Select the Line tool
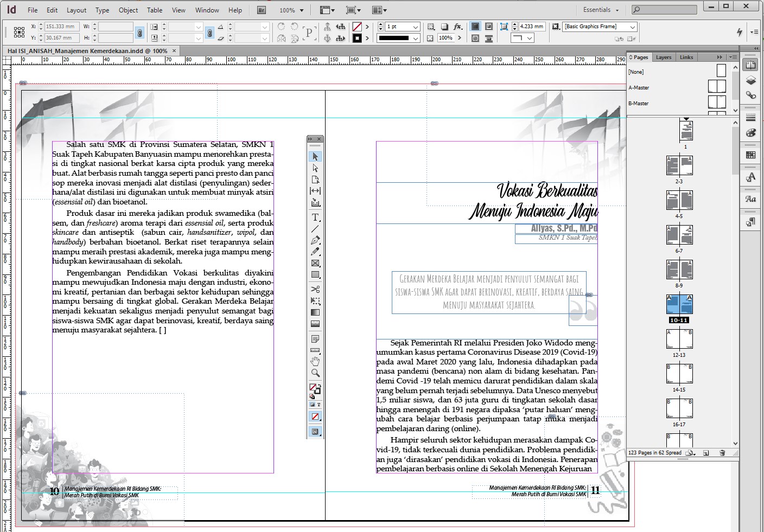This screenshot has height=532, width=764. pyautogui.click(x=315, y=229)
